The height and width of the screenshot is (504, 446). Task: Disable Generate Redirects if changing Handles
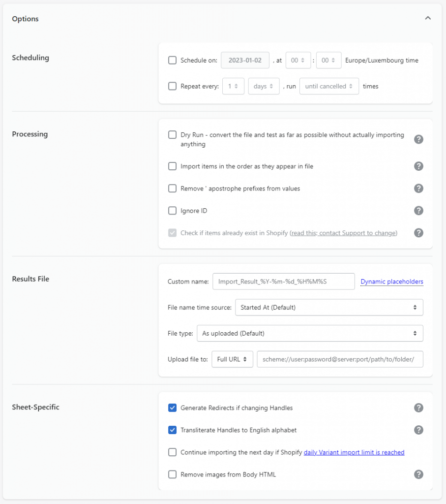pos(173,408)
